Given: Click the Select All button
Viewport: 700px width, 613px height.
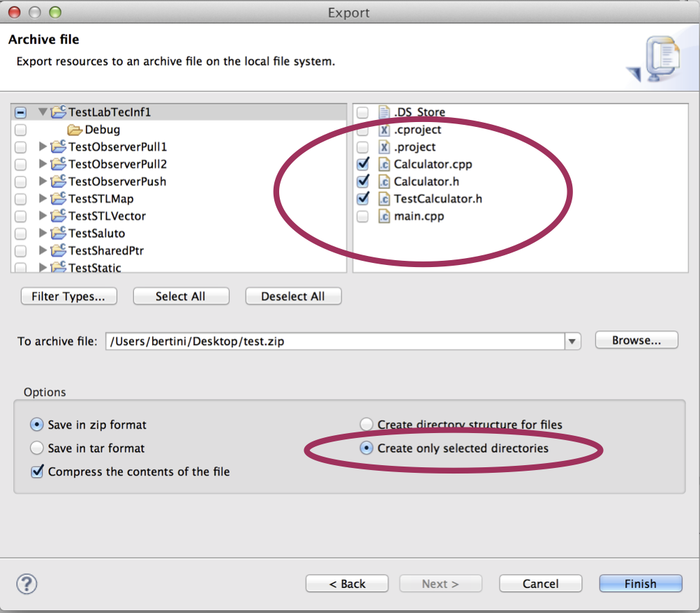Looking at the screenshot, I should tap(181, 296).
